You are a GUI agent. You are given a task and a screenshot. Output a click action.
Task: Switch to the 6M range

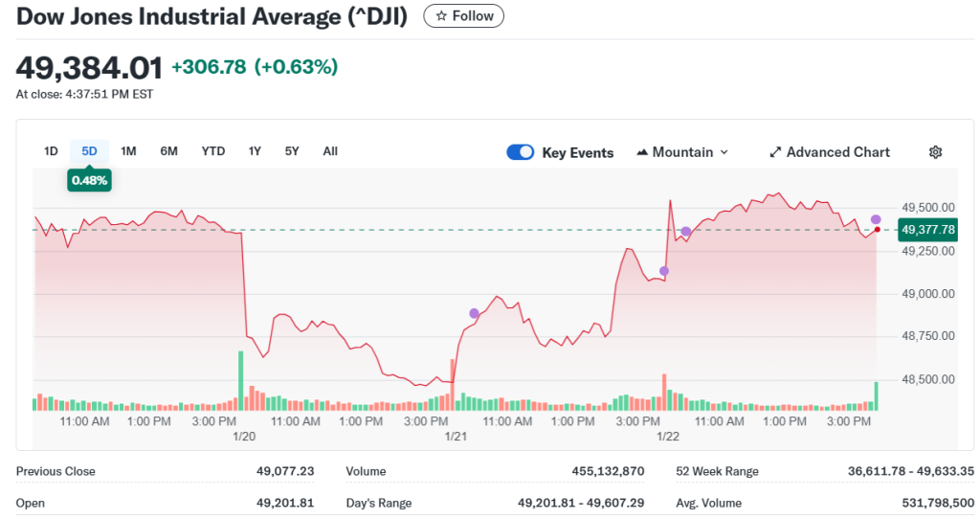(168, 151)
